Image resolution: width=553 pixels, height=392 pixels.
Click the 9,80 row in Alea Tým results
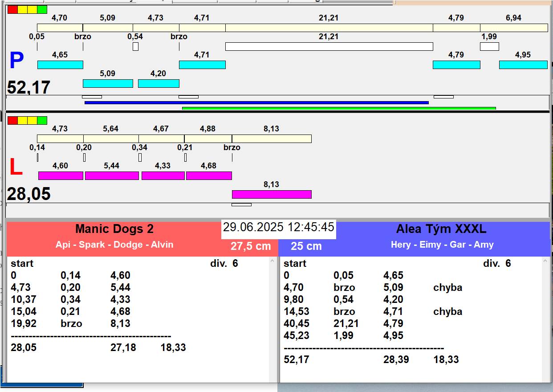click(343, 299)
